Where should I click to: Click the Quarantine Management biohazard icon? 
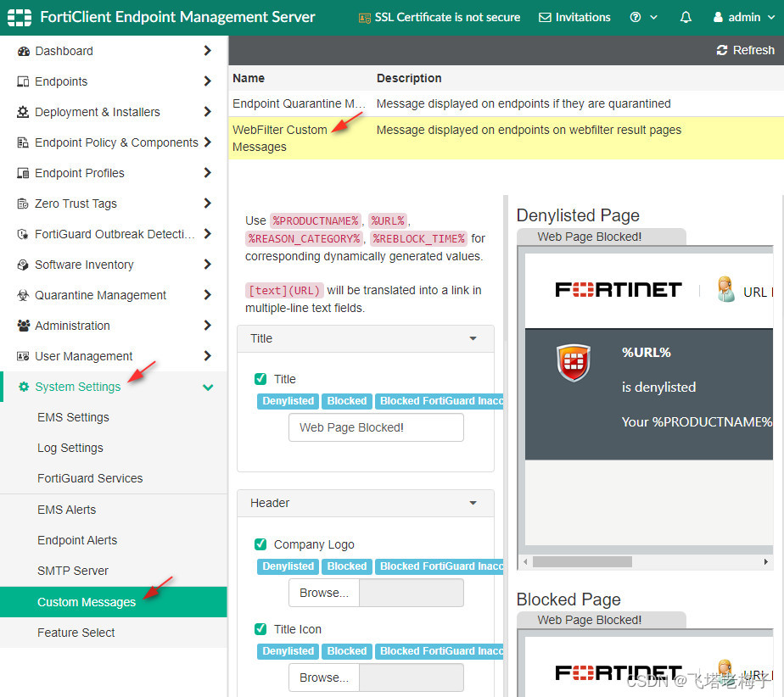click(23, 295)
